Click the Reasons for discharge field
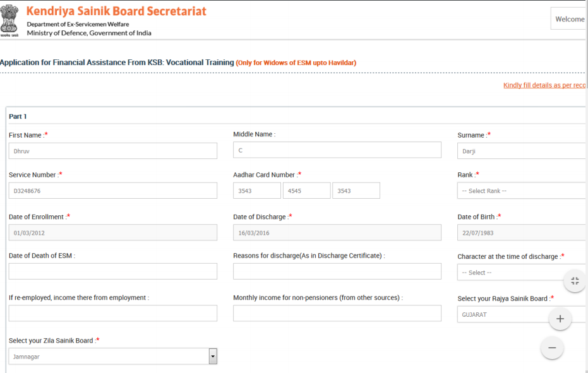588x373 pixels. [337, 271]
